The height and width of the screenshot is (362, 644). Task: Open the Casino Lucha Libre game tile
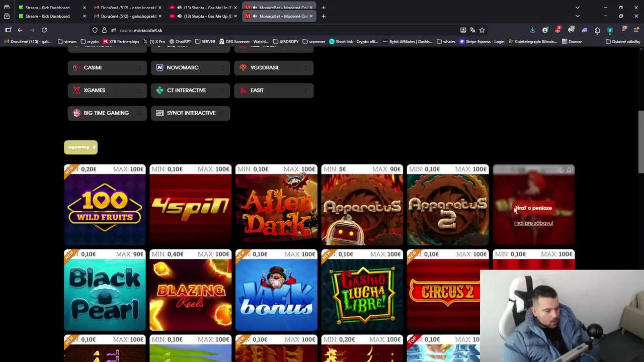point(362,290)
